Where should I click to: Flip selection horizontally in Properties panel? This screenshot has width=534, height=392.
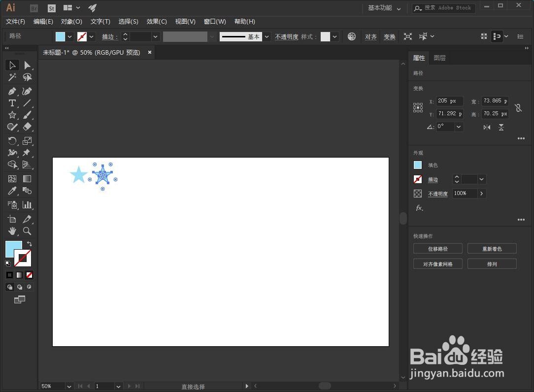pos(487,128)
